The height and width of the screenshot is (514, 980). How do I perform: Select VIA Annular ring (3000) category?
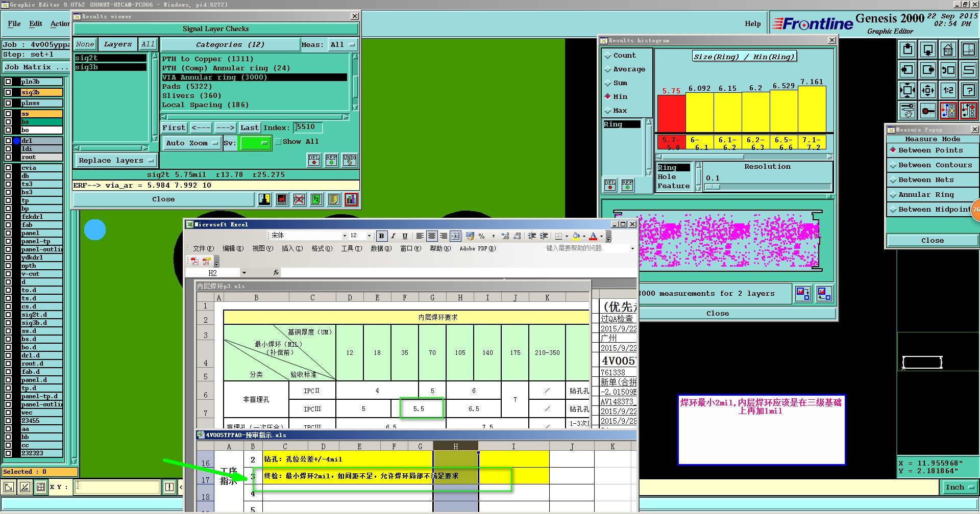point(254,78)
